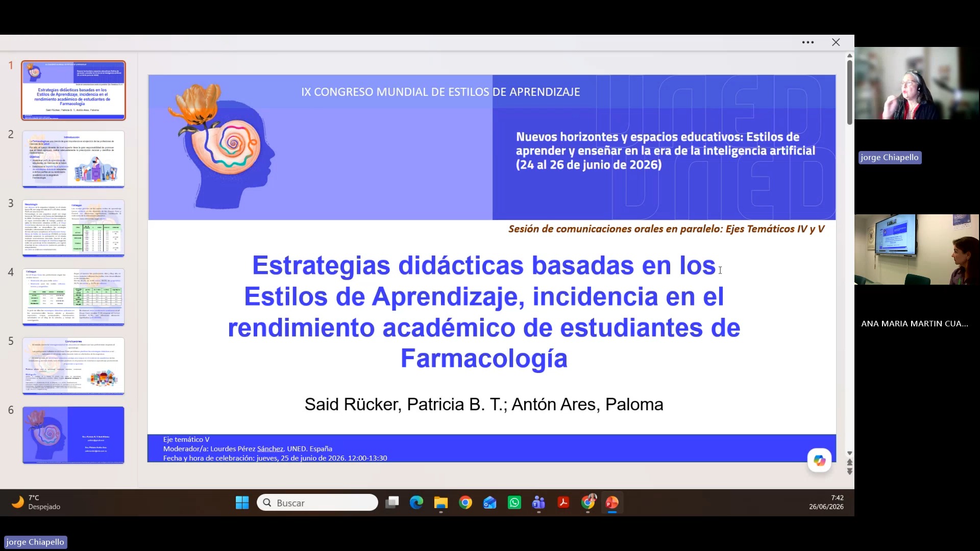
Task: Open the second Chrome profile icon on taskbar
Action: (x=588, y=503)
